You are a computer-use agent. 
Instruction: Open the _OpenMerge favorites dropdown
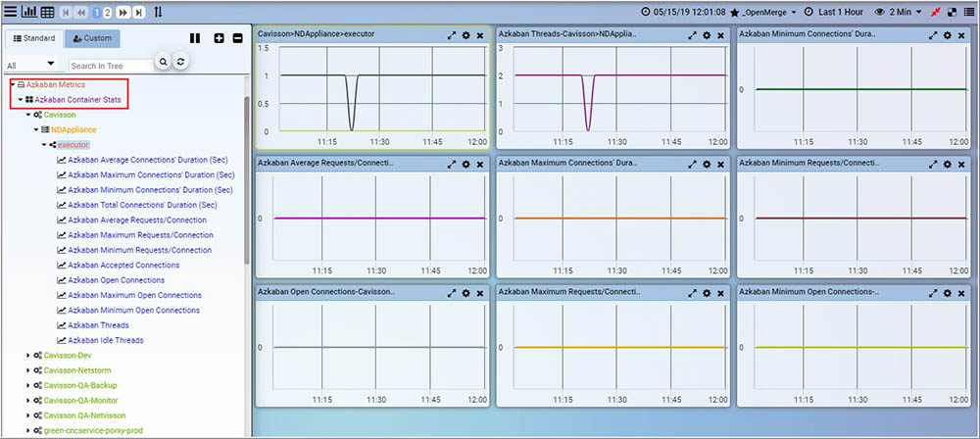click(x=763, y=12)
